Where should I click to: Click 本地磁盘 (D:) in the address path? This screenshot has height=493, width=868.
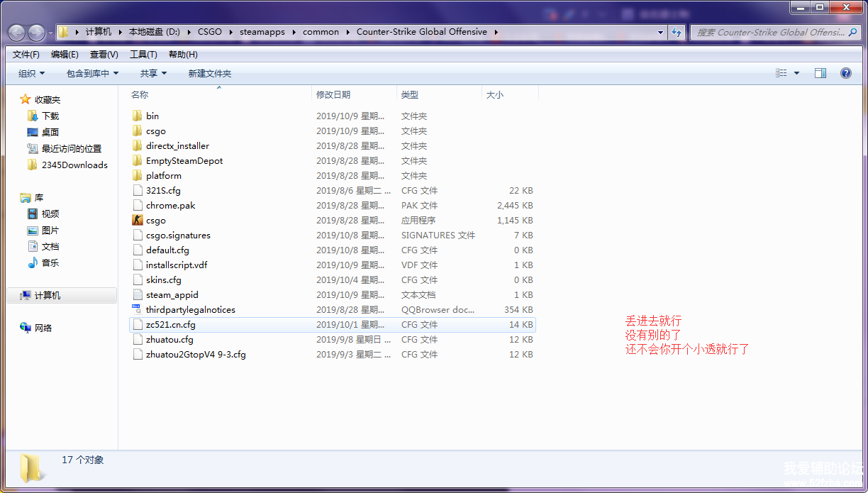click(x=154, y=32)
